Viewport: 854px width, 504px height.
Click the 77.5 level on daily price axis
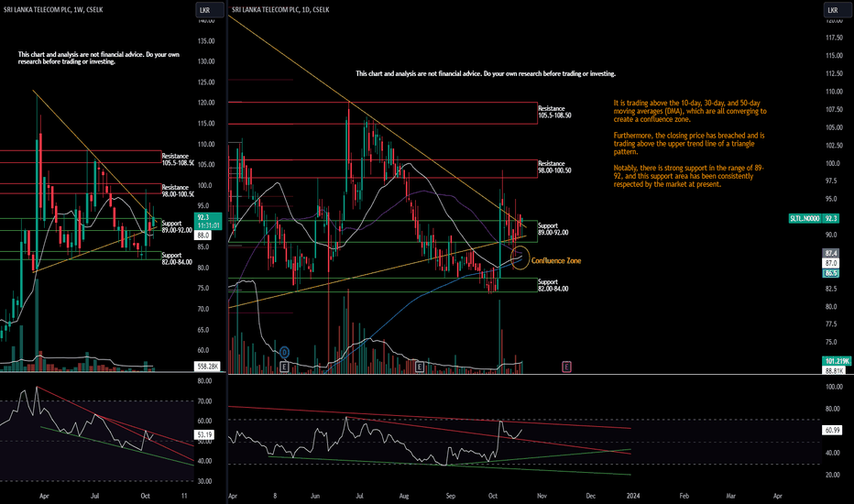(x=831, y=324)
